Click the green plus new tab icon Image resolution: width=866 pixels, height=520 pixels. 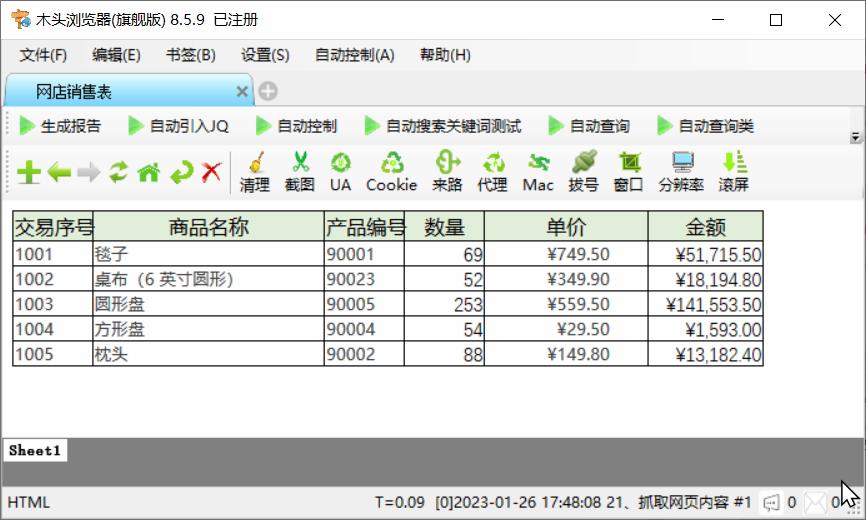click(x=29, y=172)
